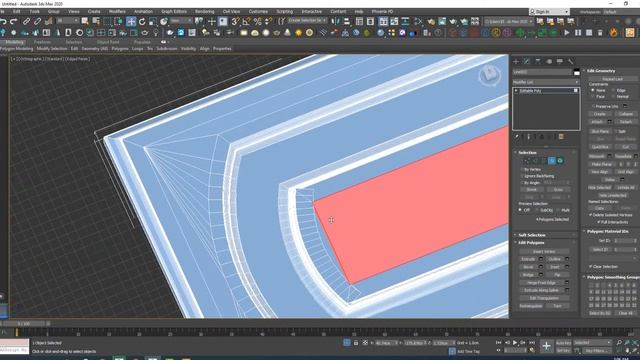The width and height of the screenshot is (640, 360).
Task: Select the Face constraint radio button
Action: [593, 97]
